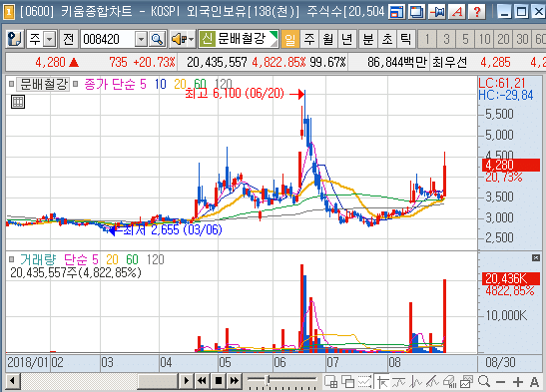
Task: Select the 초 seconds period button
Action: pos(387,39)
